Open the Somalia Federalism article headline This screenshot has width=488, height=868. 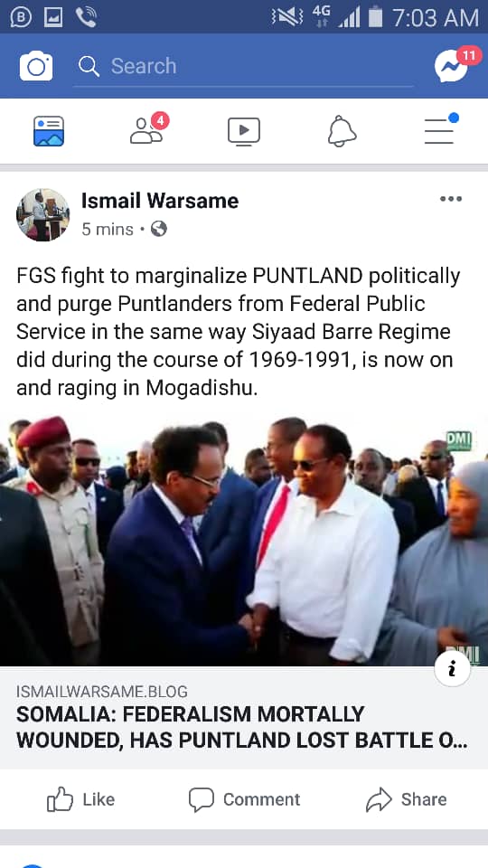[242, 727]
